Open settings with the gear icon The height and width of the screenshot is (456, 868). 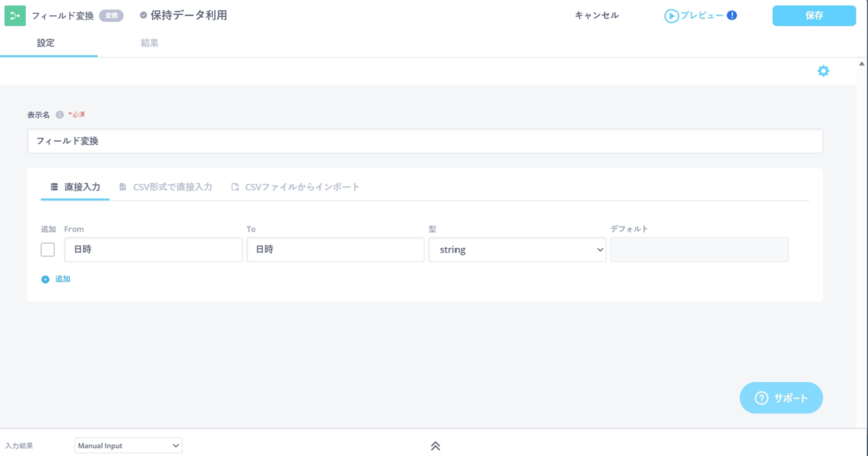coord(823,71)
